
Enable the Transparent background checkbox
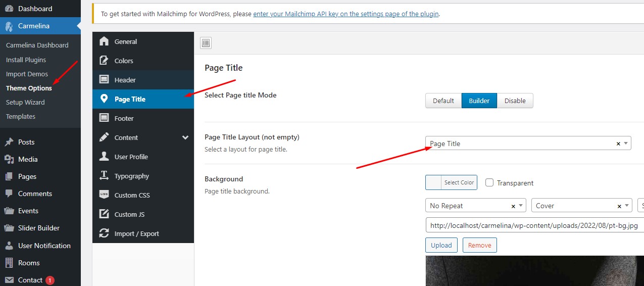tap(489, 183)
